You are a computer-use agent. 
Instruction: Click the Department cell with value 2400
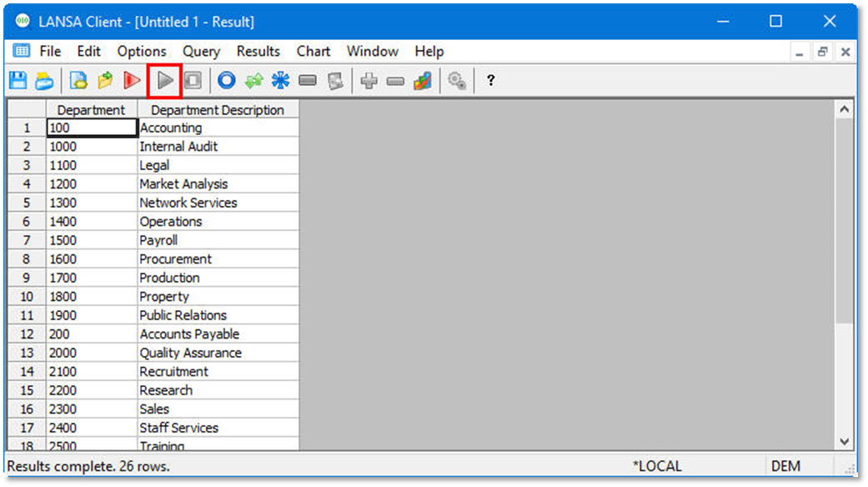92,428
